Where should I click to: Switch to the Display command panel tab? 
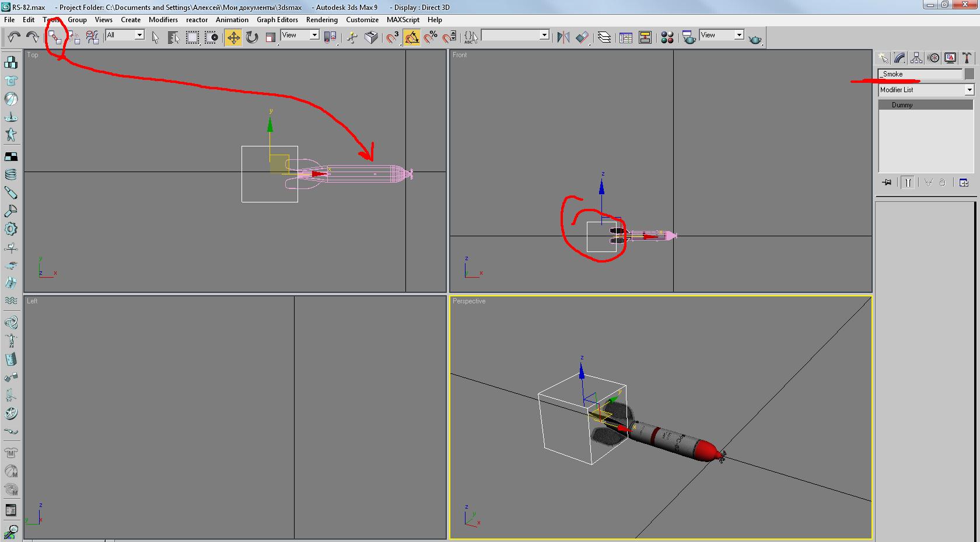coord(950,58)
